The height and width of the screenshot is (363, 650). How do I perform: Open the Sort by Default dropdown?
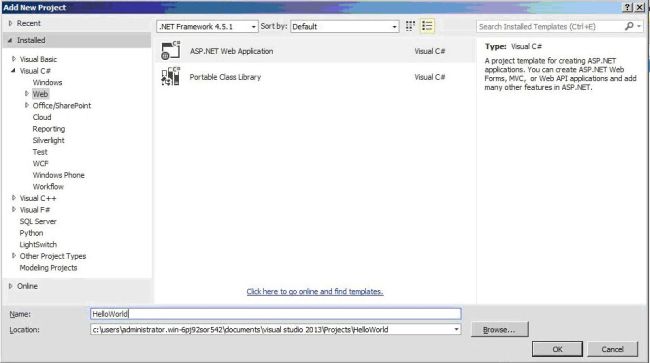pyautogui.click(x=344, y=27)
